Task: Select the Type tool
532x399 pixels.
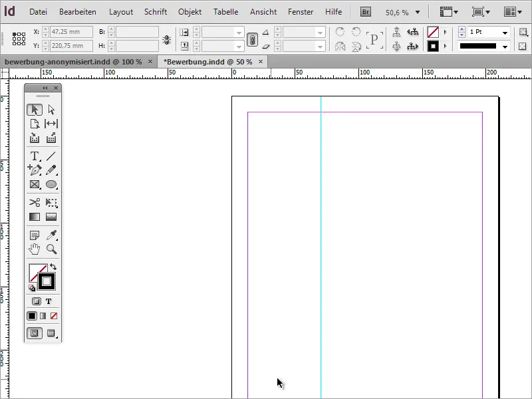Action: pos(35,156)
